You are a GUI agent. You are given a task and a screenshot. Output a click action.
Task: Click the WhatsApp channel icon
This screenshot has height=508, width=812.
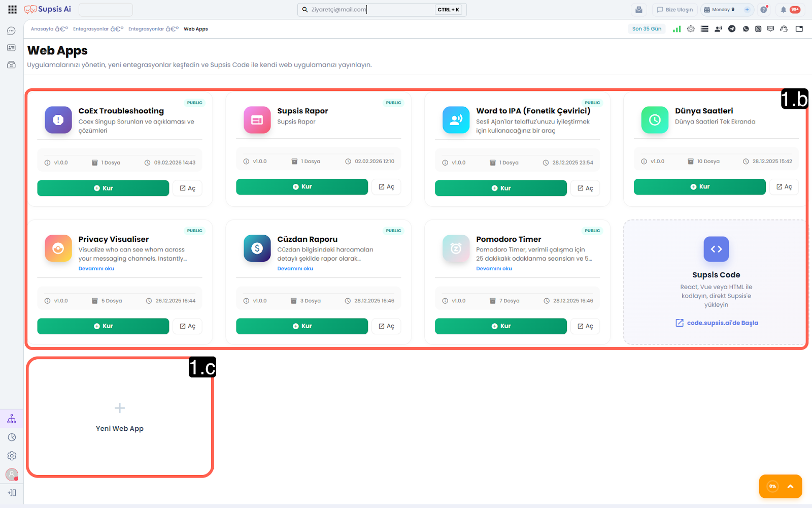746,29
